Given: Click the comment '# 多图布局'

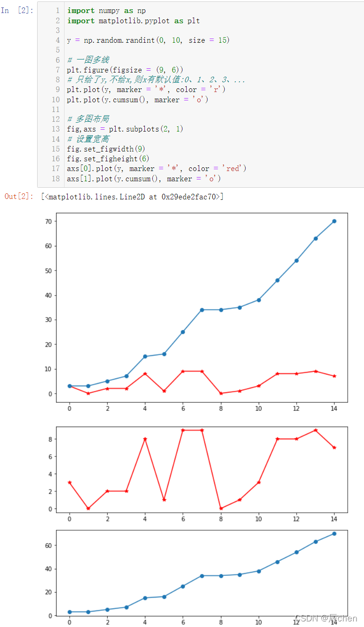Looking at the screenshot, I should [88, 119].
